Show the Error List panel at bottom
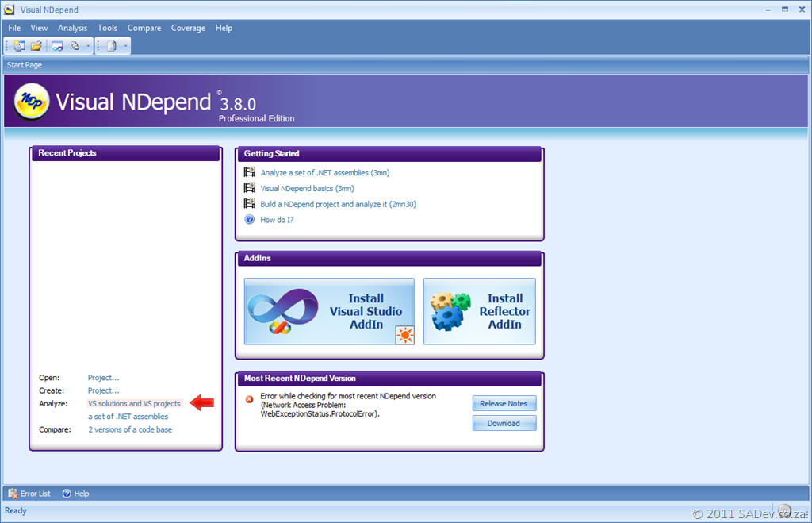The image size is (812, 523). [x=29, y=494]
